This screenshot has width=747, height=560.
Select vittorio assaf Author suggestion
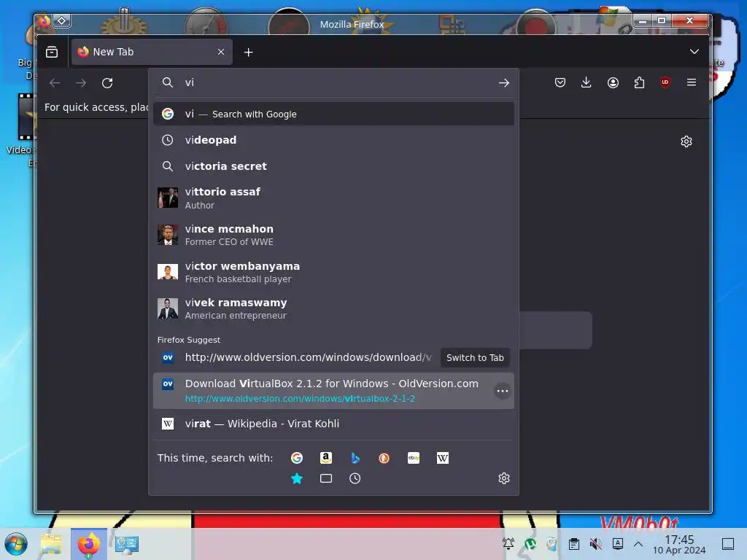(333, 198)
